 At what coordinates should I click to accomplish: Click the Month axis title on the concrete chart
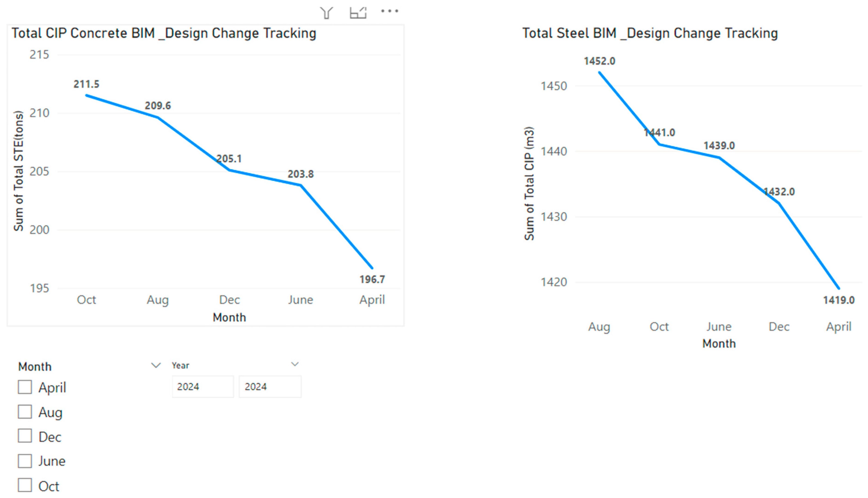[229, 317]
